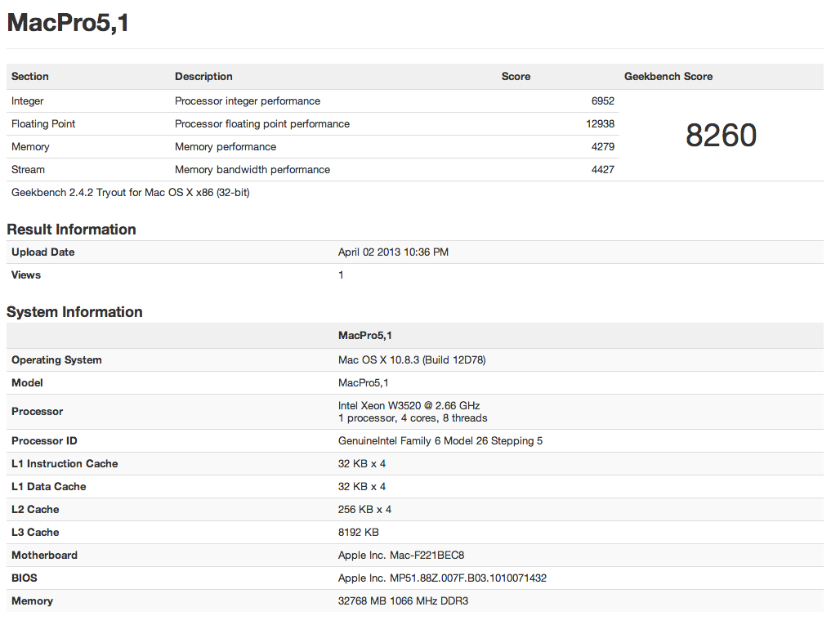
Task: Click MacPro5,1 header in system table
Action: (364, 336)
